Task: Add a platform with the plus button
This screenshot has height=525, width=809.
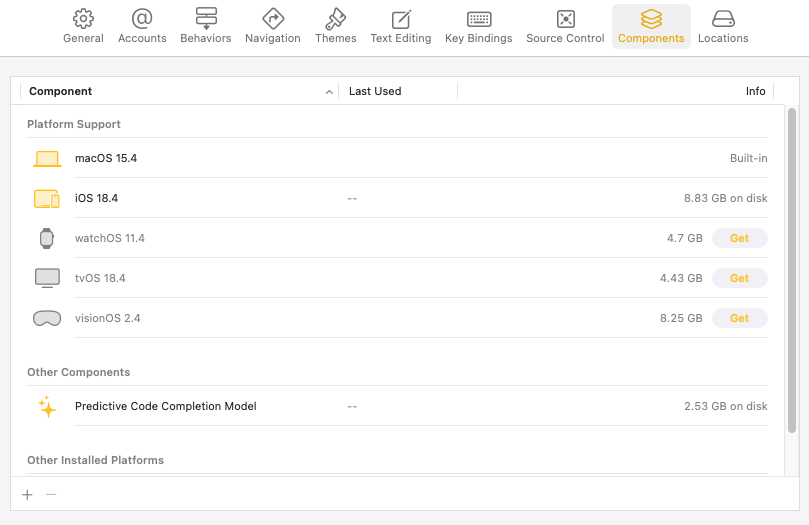Action: point(27,495)
